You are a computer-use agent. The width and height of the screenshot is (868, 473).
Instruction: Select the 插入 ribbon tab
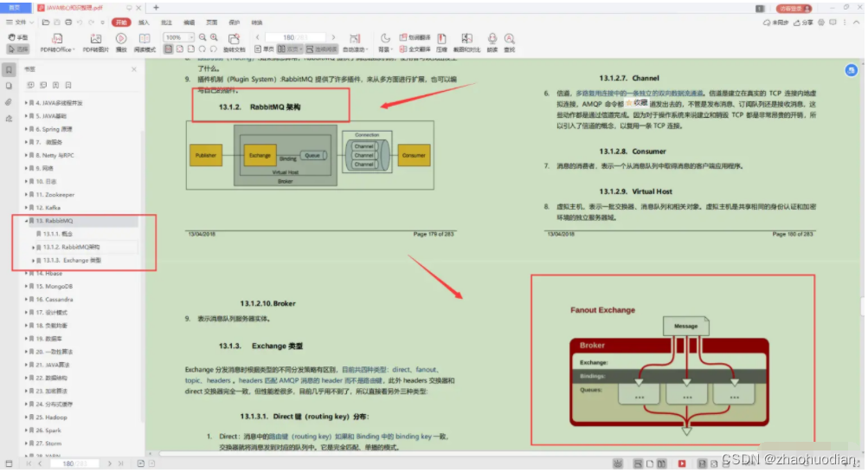point(144,23)
